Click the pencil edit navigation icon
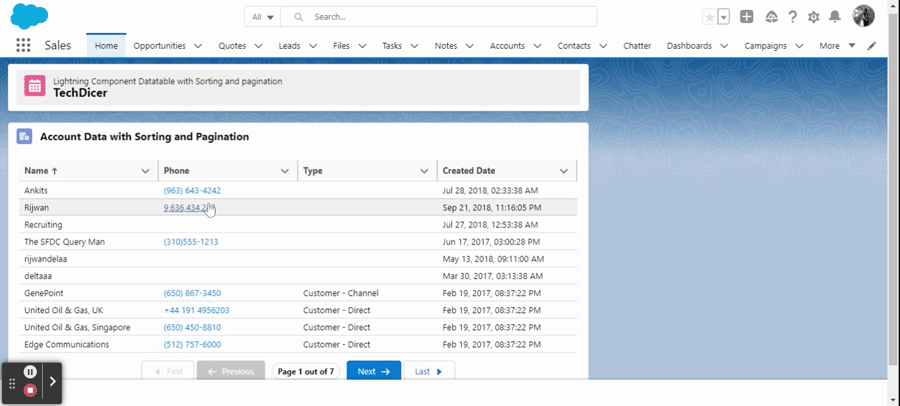The height and width of the screenshot is (406, 900). click(872, 46)
